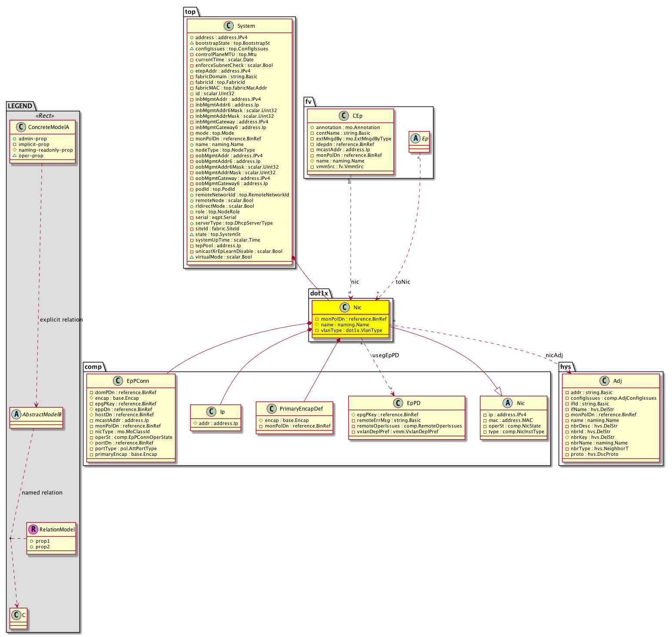672x637 pixels.
Task: Click the Ip class C icon
Action: click(x=211, y=412)
